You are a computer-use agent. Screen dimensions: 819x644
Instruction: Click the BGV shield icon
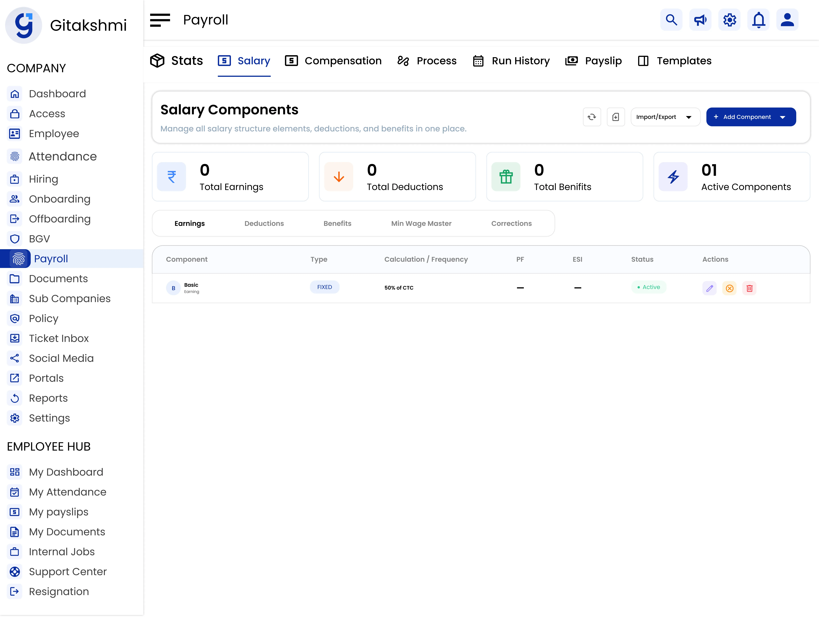pyautogui.click(x=15, y=239)
